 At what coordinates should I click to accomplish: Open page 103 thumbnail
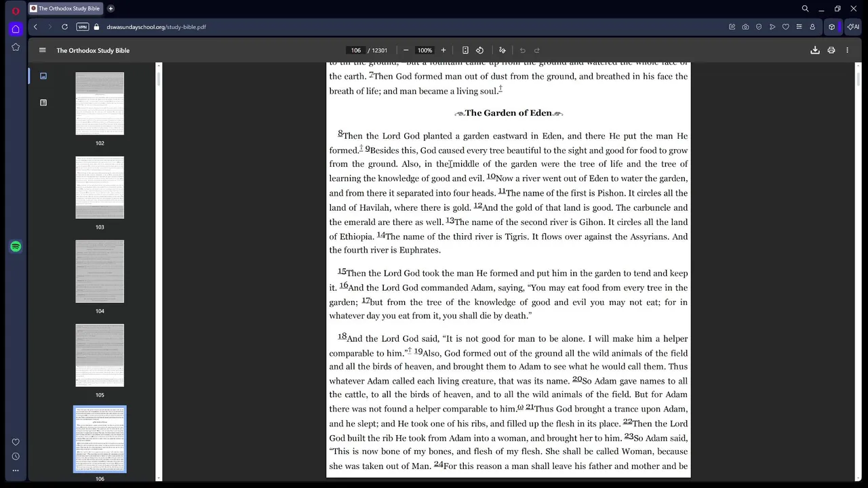100,188
